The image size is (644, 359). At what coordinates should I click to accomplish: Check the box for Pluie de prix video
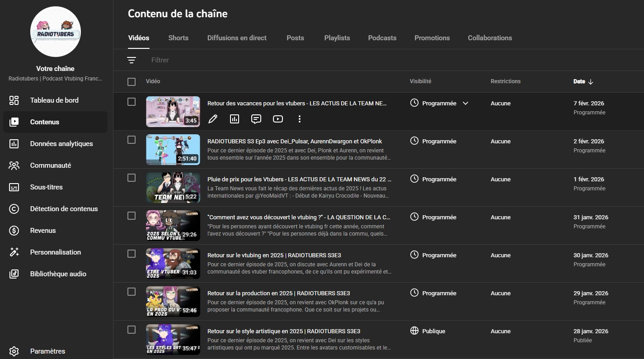coord(132,178)
